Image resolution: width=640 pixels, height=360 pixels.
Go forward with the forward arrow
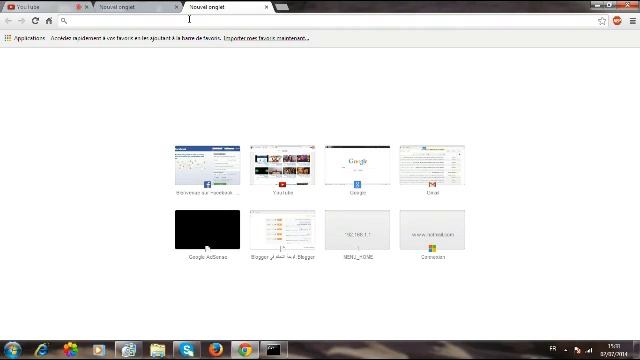click(x=21, y=21)
